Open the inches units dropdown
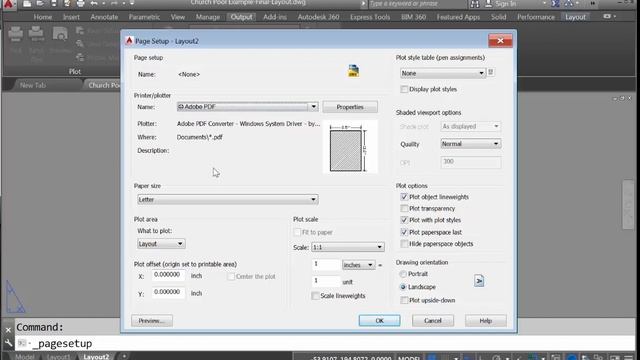The width and height of the screenshot is (640, 360). click(x=358, y=265)
